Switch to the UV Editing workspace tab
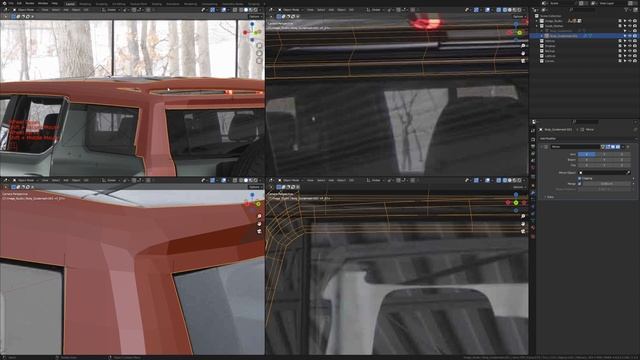 point(119,4)
